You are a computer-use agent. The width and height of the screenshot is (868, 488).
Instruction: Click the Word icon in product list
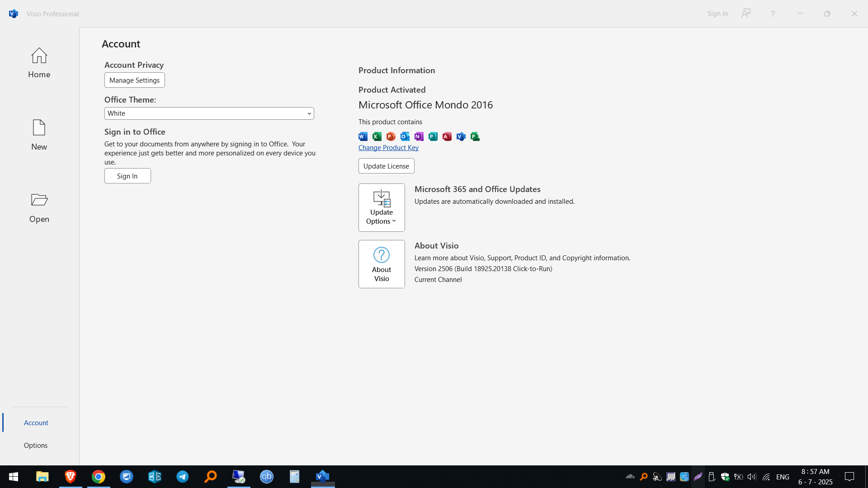tap(363, 136)
